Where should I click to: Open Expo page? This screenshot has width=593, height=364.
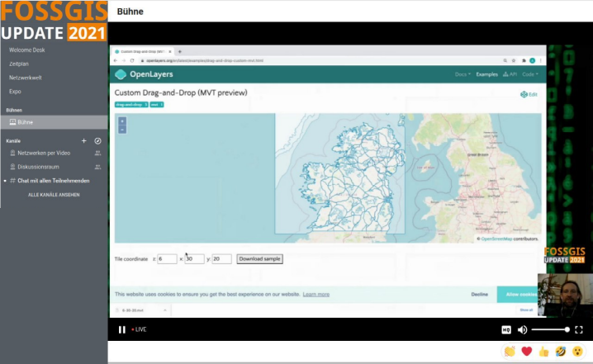[15, 92]
